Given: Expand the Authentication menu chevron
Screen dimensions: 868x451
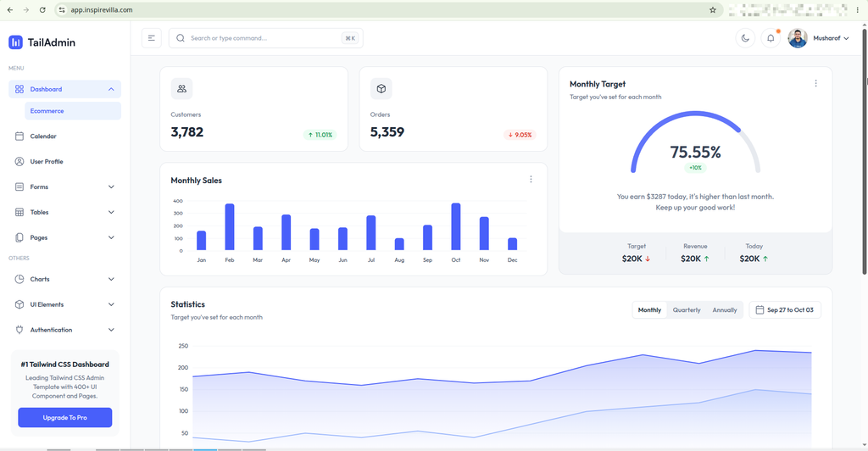Looking at the screenshot, I should click(111, 330).
